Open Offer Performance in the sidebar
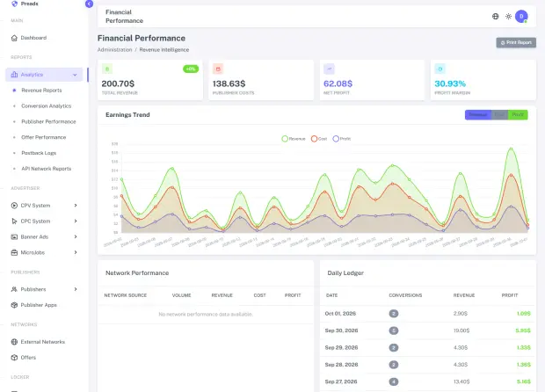Image resolution: width=545 pixels, height=392 pixels. click(x=43, y=137)
